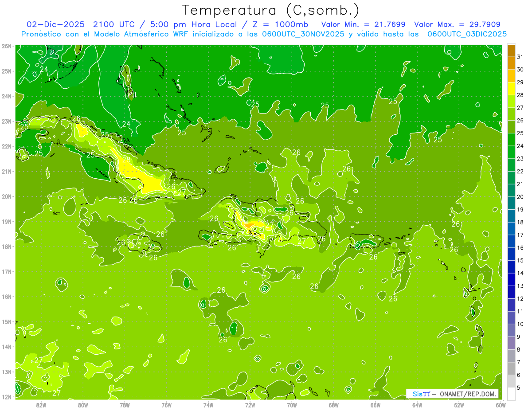532x411 pixels.
Task: Click the '72W' longitude axis label
Action: [250, 405]
